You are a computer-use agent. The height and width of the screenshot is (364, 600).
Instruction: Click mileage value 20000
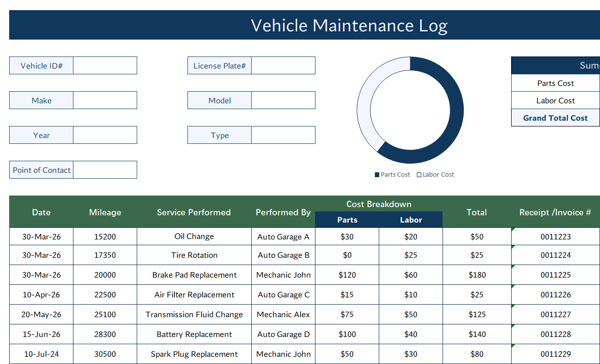click(x=105, y=275)
